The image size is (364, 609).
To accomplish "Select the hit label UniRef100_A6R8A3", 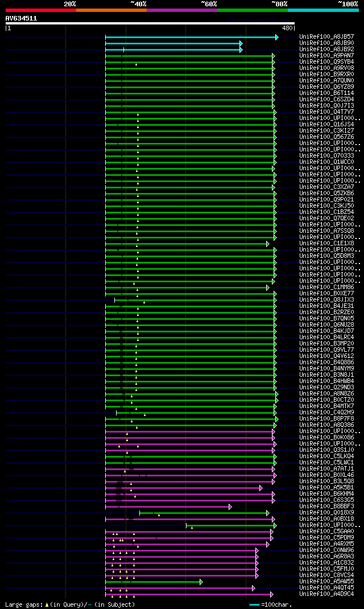I will click(x=326, y=557).
